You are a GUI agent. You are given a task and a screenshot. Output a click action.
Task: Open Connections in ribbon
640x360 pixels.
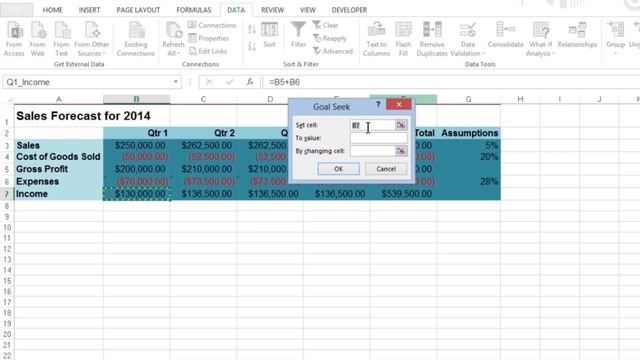pyautogui.click(x=212, y=25)
